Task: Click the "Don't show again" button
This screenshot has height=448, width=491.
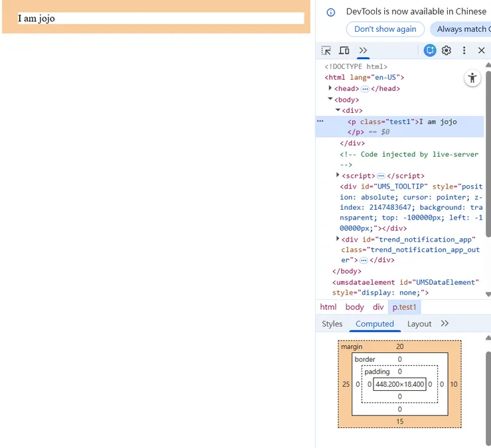Action: (x=385, y=29)
